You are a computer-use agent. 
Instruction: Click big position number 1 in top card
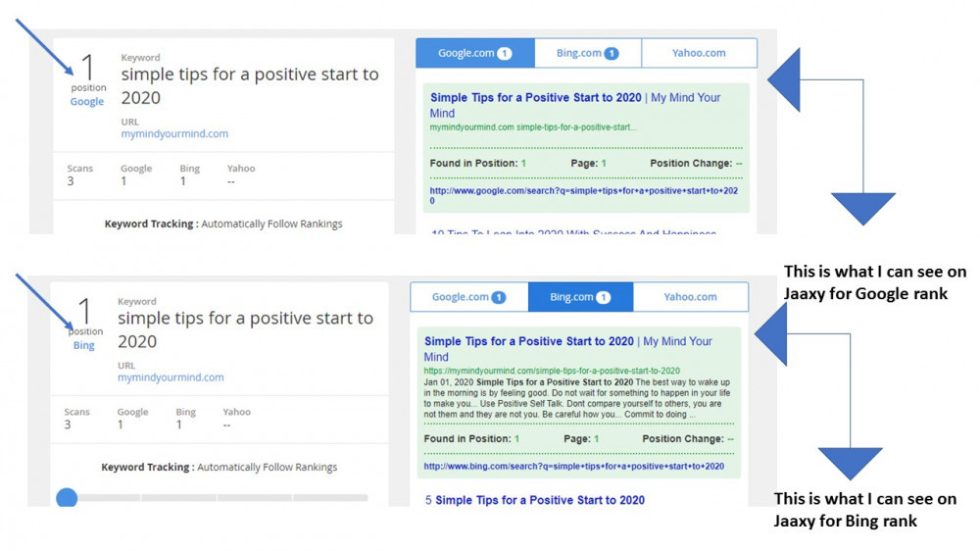coord(88,67)
